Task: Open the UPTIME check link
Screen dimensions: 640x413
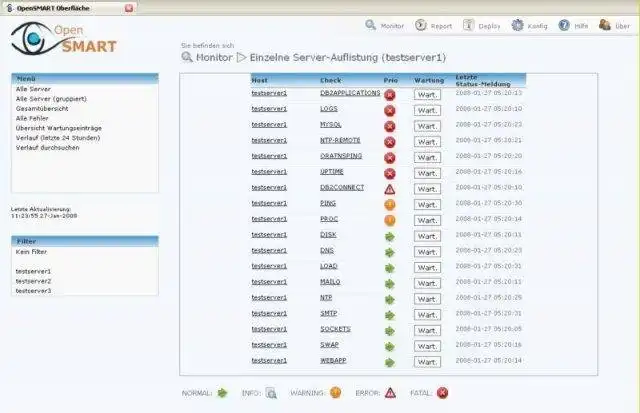Action: click(331, 172)
